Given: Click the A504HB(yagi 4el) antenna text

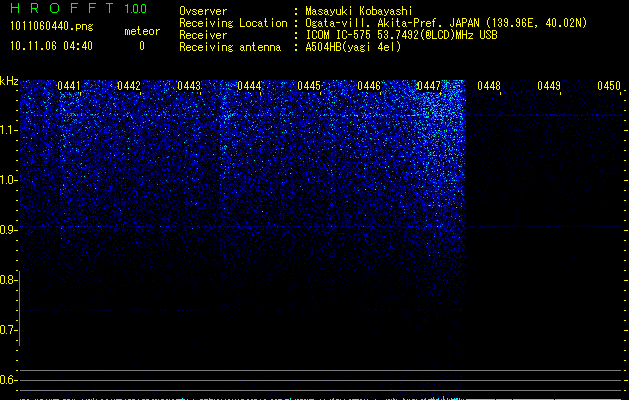Looking at the screenshot, I should [353, 47].
